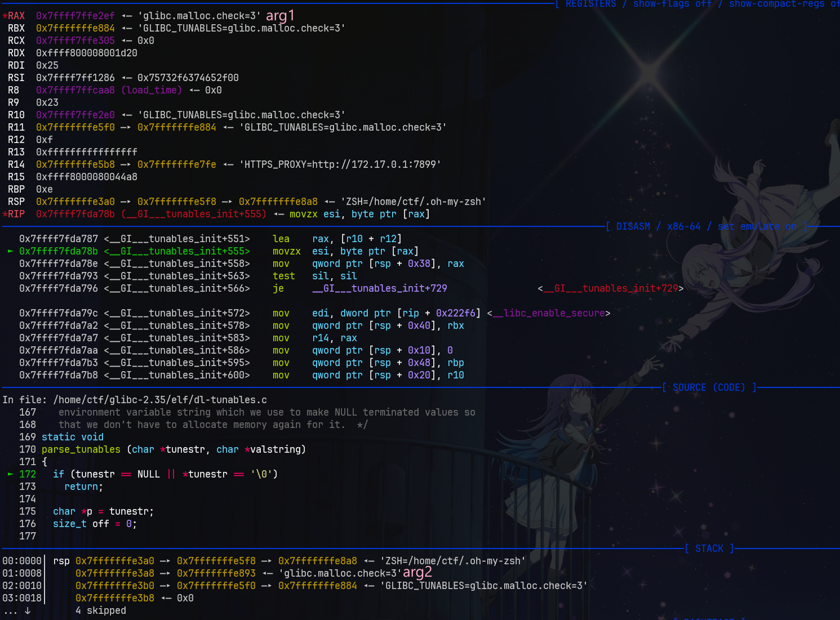Viewport: 840px width, 620px height.
Task: Select the SOURCE (CODE) section header
Action: (709, 387)
